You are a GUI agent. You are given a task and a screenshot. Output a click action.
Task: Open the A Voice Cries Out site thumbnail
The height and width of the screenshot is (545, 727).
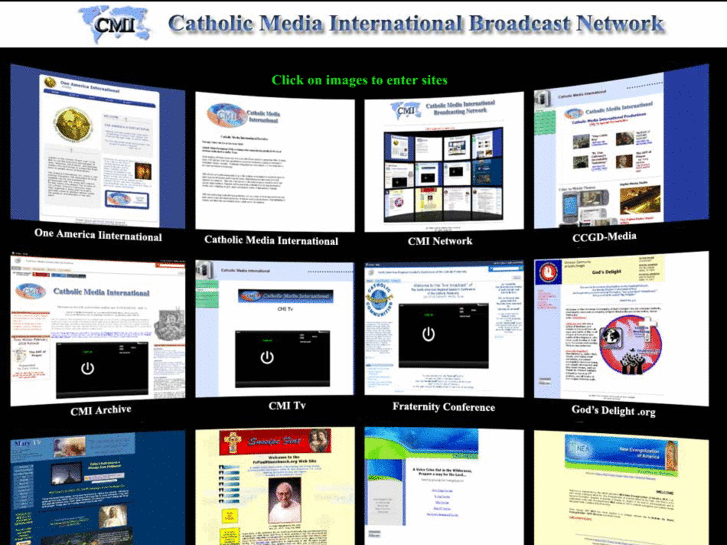click(444, 486)
